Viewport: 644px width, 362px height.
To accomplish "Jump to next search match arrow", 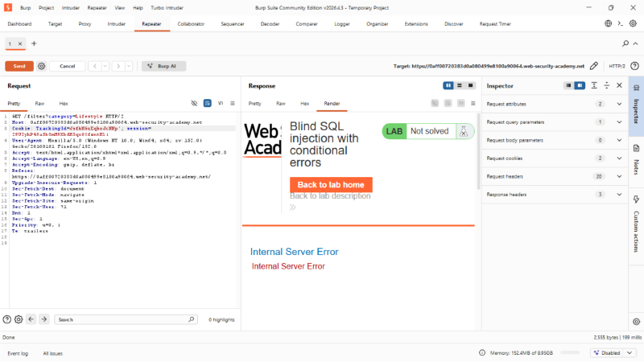I will click(44, 319).
